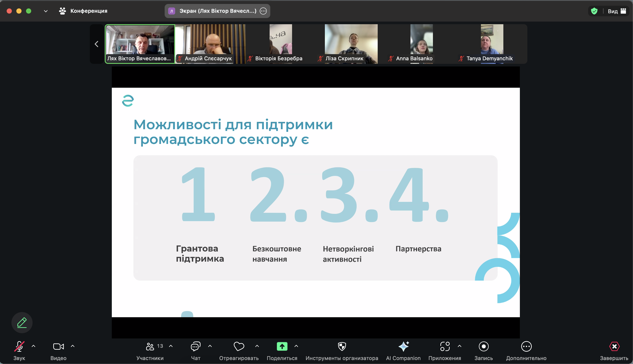
Task: Expand audio options chevron next to Звук
Action: click(34, 346)
